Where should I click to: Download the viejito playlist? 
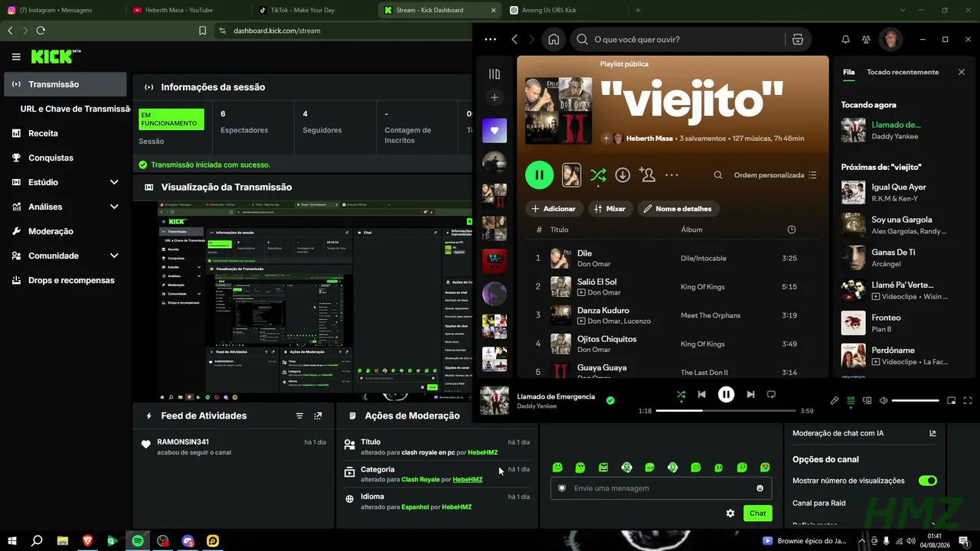[x=623, y=175]
